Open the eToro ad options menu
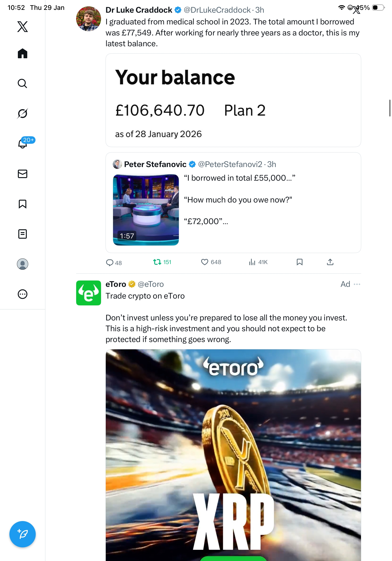This screenshot has height=561, width=392. 357,284
